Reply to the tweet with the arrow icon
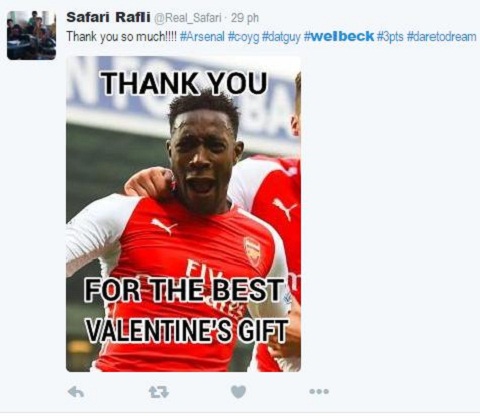This screenshot has width=480, height=417. click(x=76, y=392)
